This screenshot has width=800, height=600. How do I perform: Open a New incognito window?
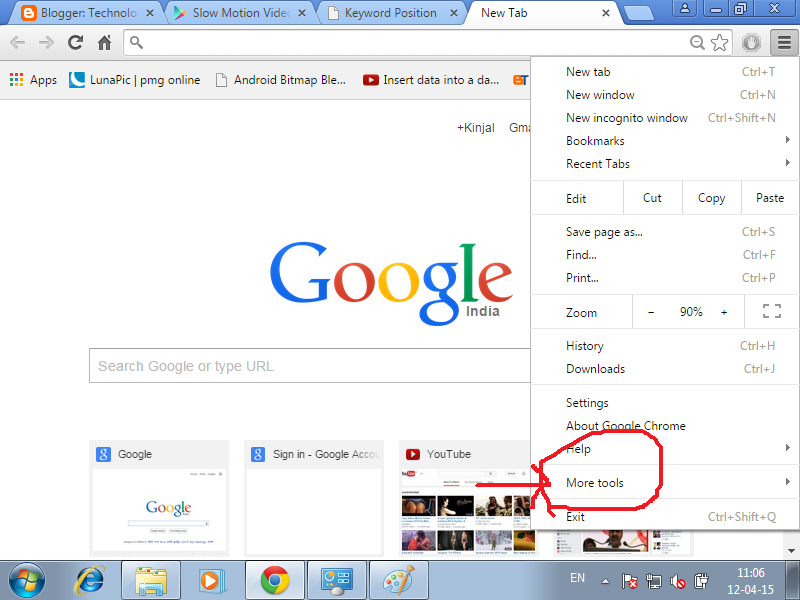[x=664, y=118]
